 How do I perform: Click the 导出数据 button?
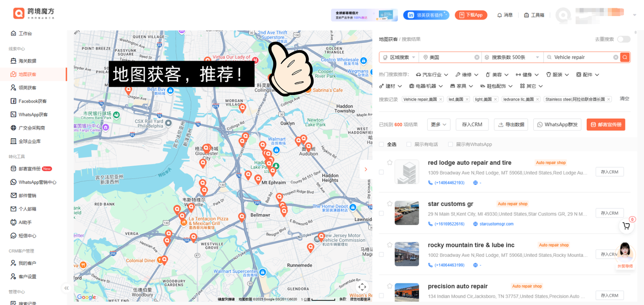(x=511, y=125)
